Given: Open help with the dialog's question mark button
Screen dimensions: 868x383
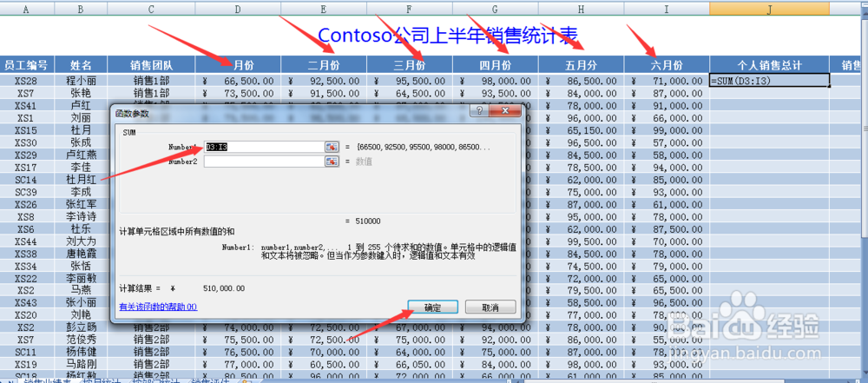Looking at the screenshot, I should pos(479,111).
